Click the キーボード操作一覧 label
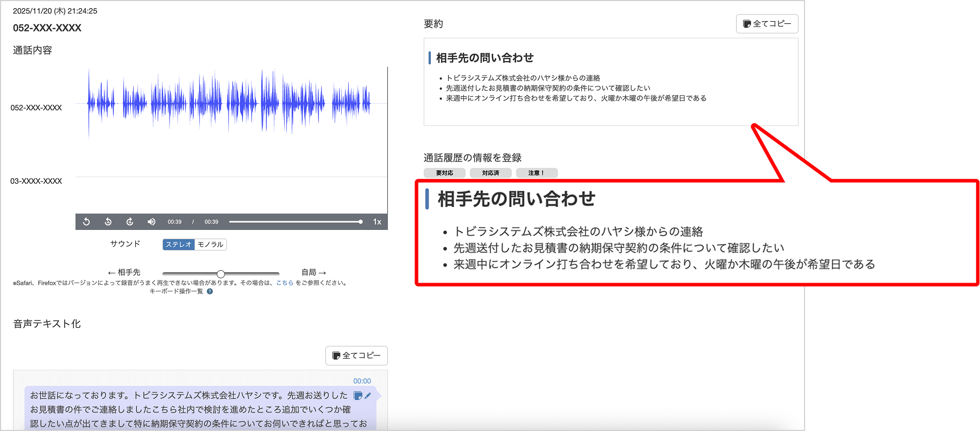Viewport: 980px width, 431px height. pos(176,291)
